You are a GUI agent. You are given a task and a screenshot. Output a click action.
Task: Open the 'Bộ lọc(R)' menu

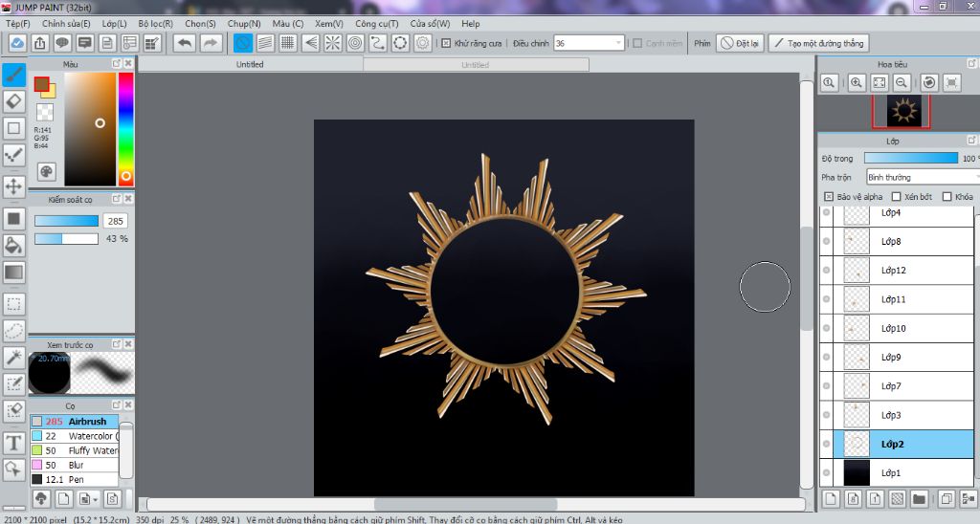point(155,23)
